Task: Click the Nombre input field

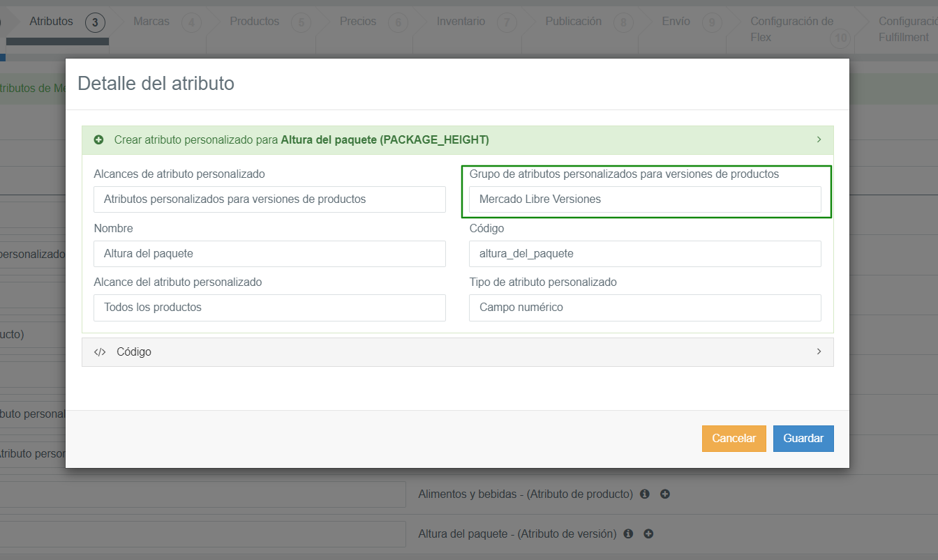Action: click(x=269, y=254)
